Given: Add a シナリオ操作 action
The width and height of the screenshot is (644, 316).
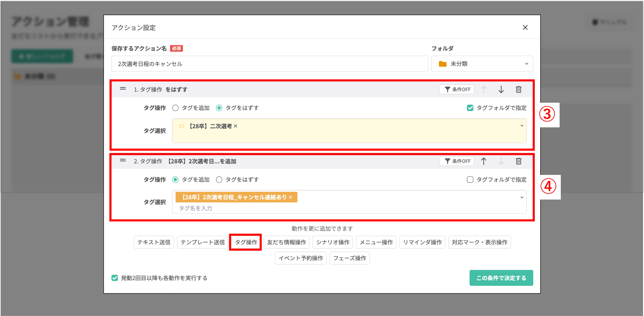Looking at the screenshot, I should click(333, 242).
